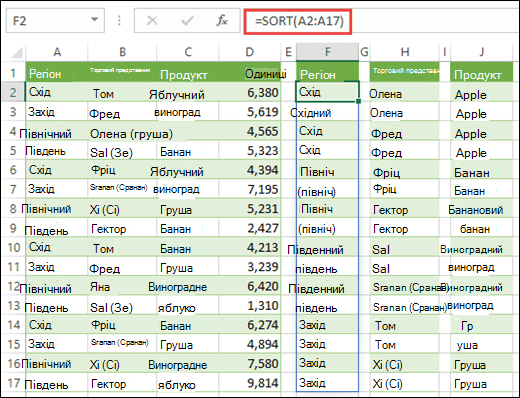
Task: Click cell F3 'Східний'
Action: [327, 112]
